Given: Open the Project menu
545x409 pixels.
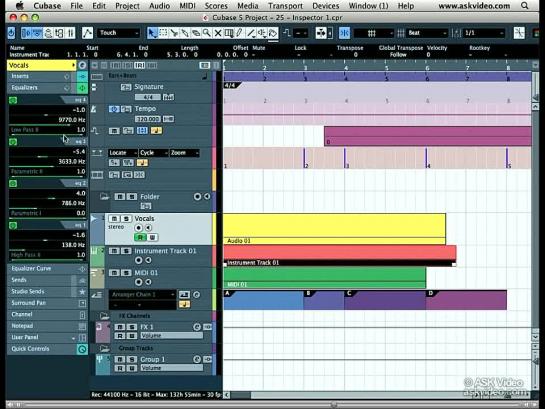Looking at the screenshot, I should click(x=128, y=6).
